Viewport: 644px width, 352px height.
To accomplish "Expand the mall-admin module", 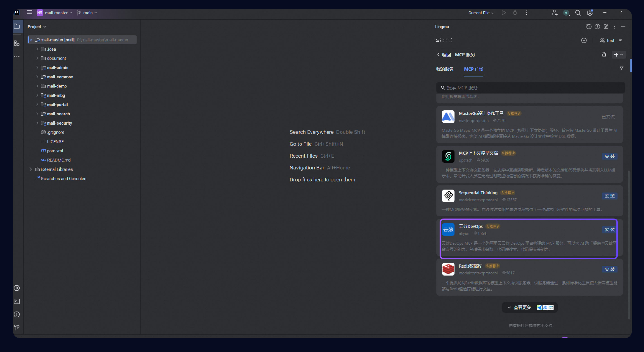I will coord(37,68).
